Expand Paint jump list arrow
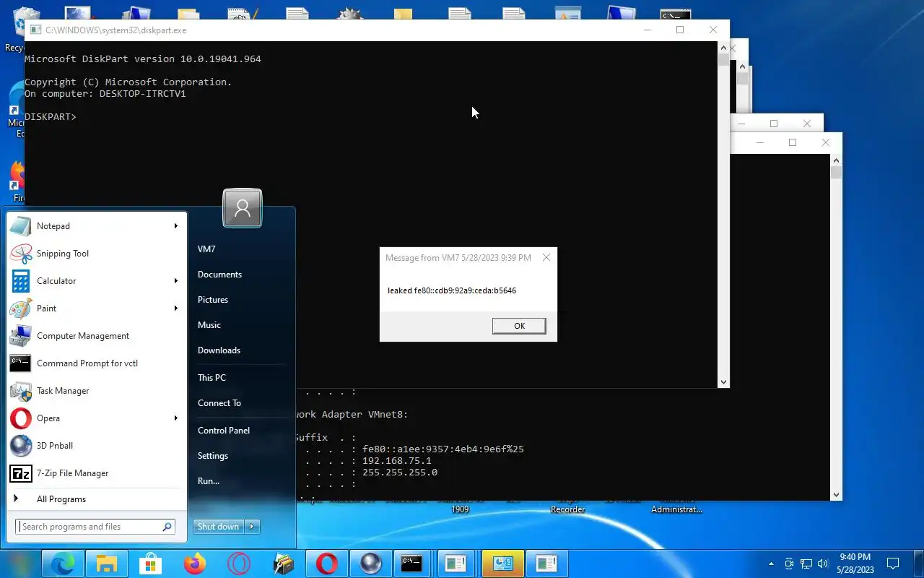The width and height of the screenshot is (924, 578). [175, 309]
